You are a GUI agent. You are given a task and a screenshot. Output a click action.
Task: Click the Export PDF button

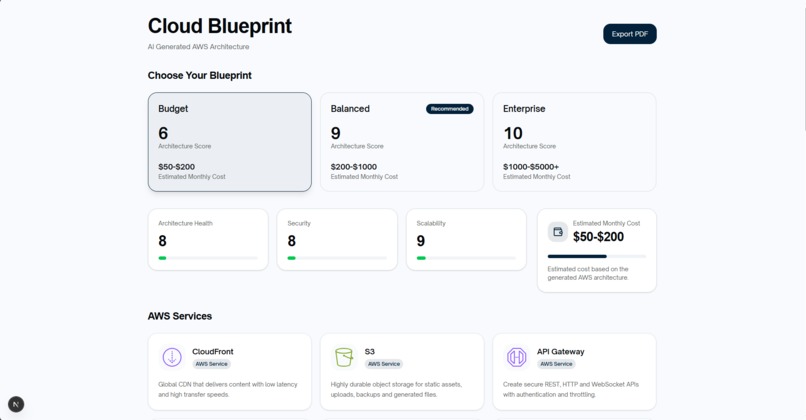tap(630, 34)
